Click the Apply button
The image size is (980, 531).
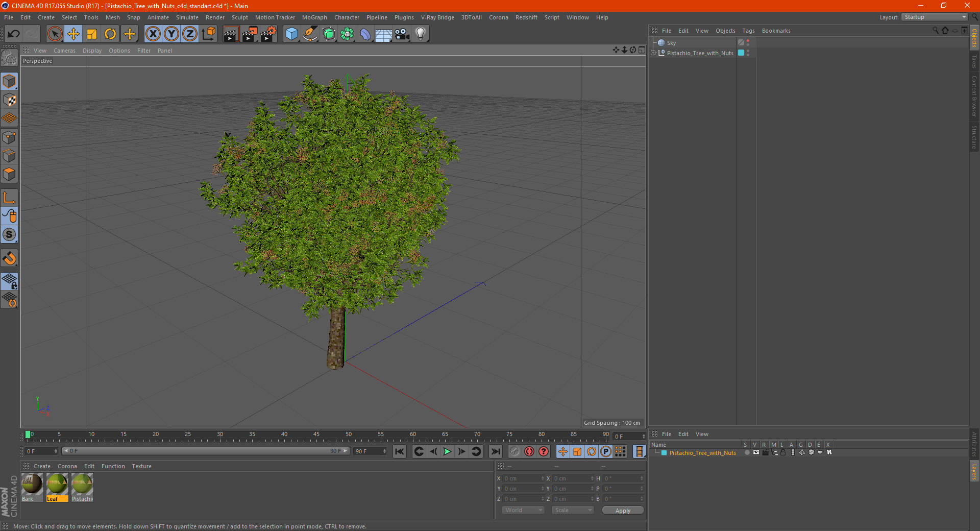[x=623, y=510]
